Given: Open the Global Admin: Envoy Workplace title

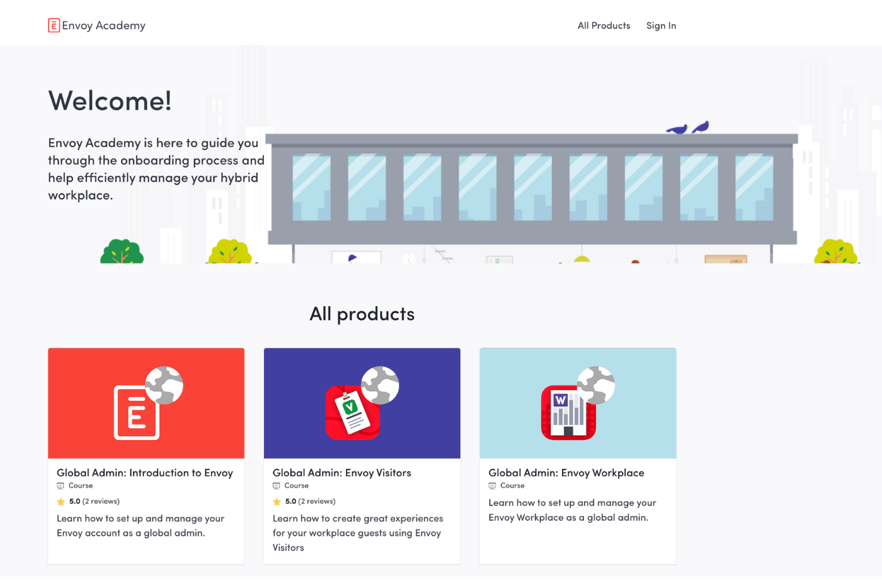Looking at the screenshot, I should 566,473.
